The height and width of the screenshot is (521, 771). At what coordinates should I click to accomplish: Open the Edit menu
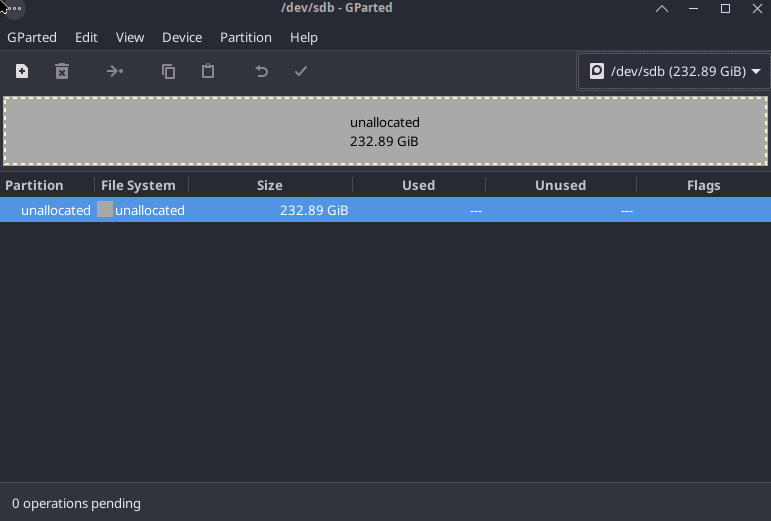[x=86, y=37]
